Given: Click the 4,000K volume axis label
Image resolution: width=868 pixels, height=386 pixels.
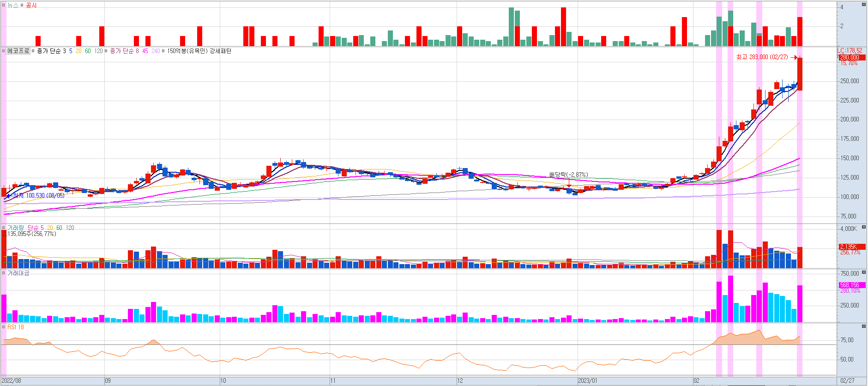Looking at the screenshot, I should pyautogui.click(x=849, y=229).
